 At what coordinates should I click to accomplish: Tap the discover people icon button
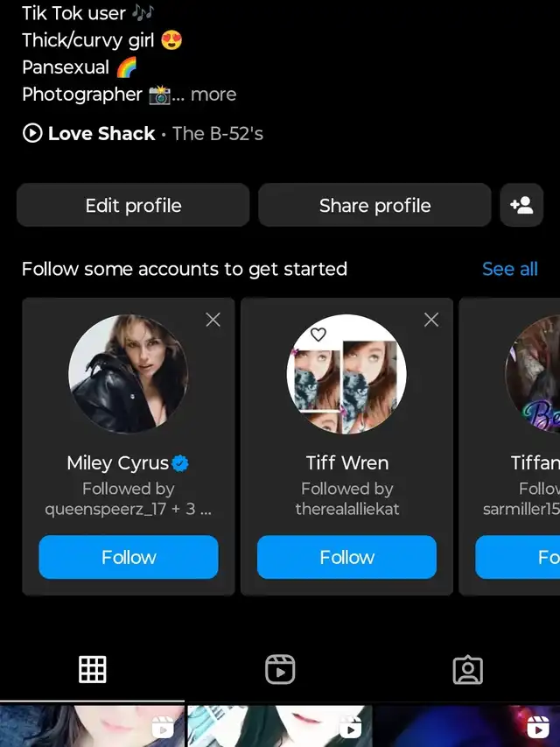[521, 206]
